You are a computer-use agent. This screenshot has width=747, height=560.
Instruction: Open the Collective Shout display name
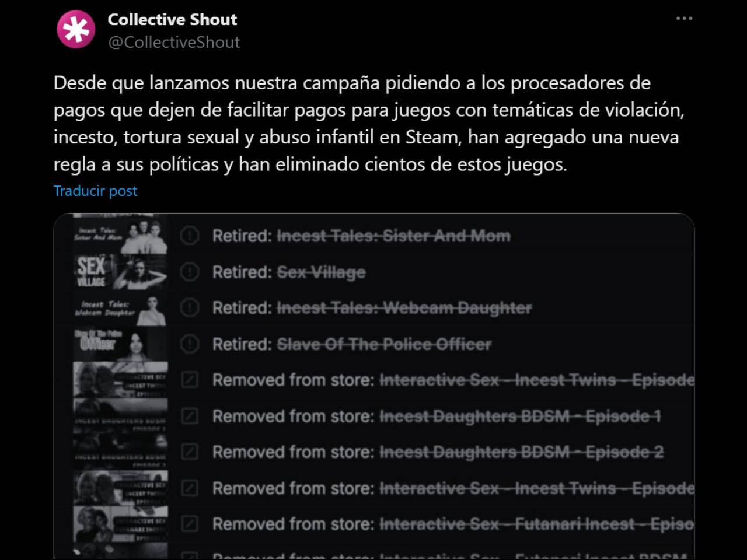click(172, 19)
